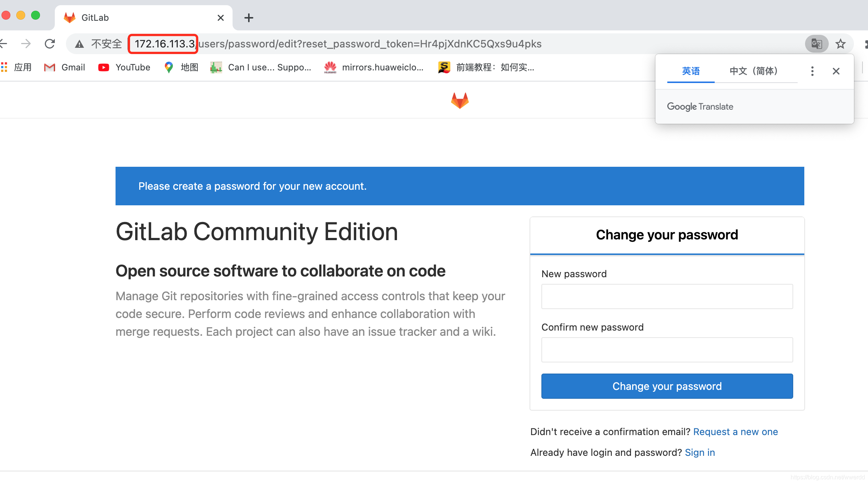Click the blue Change your password button

click(x=667, y=386)
